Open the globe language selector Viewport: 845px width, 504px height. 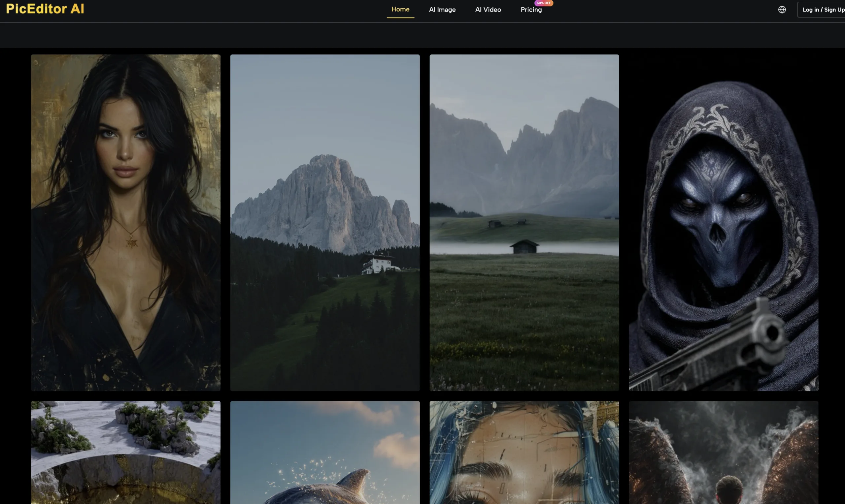pos(782,10)
